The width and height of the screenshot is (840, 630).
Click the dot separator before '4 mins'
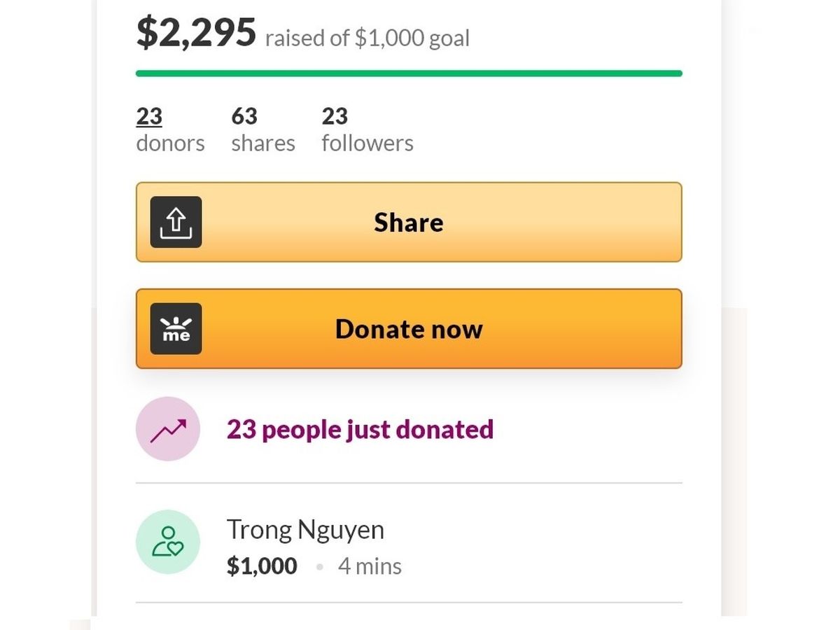pyautogui.click(x=320, y=566)
